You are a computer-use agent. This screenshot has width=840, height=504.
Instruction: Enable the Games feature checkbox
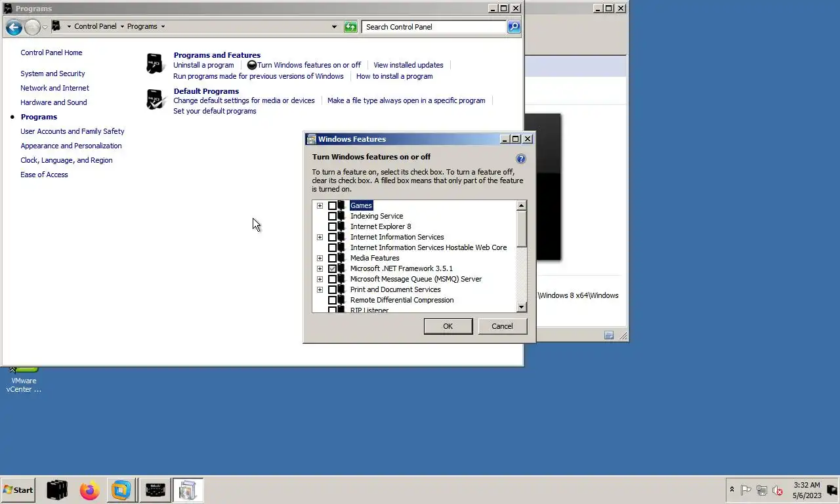332,205
